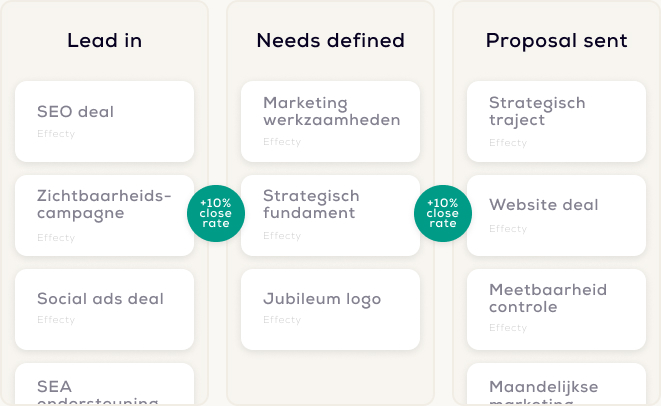
Task: Select the Needs defined column header
Action: point(330,41)
